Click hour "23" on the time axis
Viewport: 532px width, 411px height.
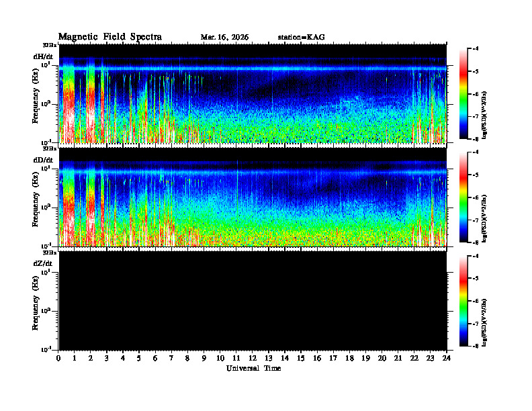coord(430,359)
